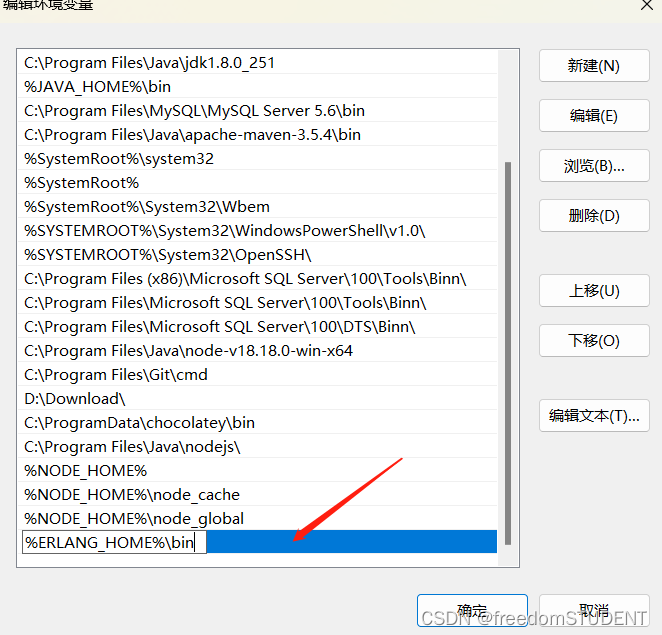This screenshot has height=635, width=662.
Task: Select the %JAVA_HOME%\bin entry
Action: [98, 87]
